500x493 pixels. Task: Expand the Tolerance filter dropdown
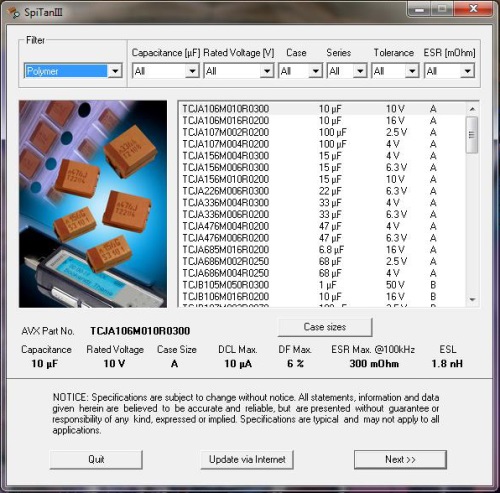tap(395, 71)
